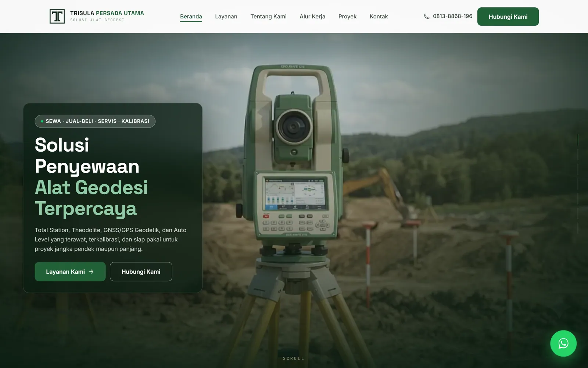The height and width of the screenshot is (368, 588).
Task: Click the TRISULA PERSADA UTAMA brand name
Action: pyautogui.click(x=107, y=13)
